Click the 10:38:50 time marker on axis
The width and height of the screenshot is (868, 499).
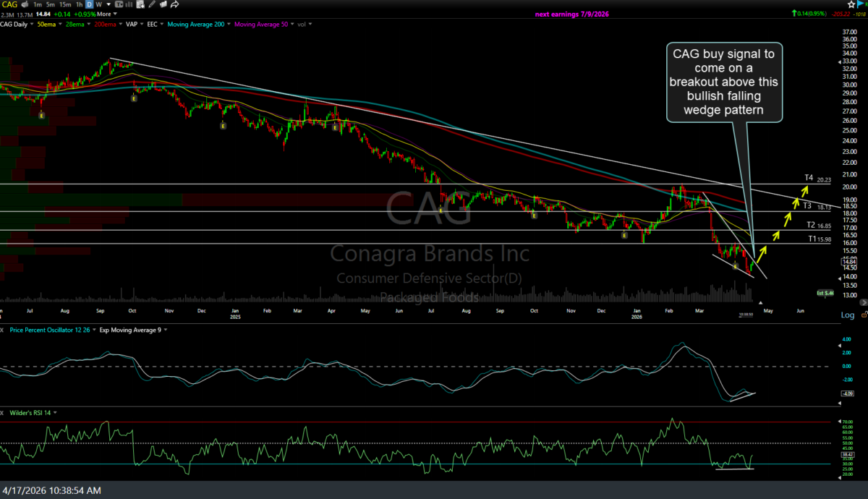click(x=746, y=315)
